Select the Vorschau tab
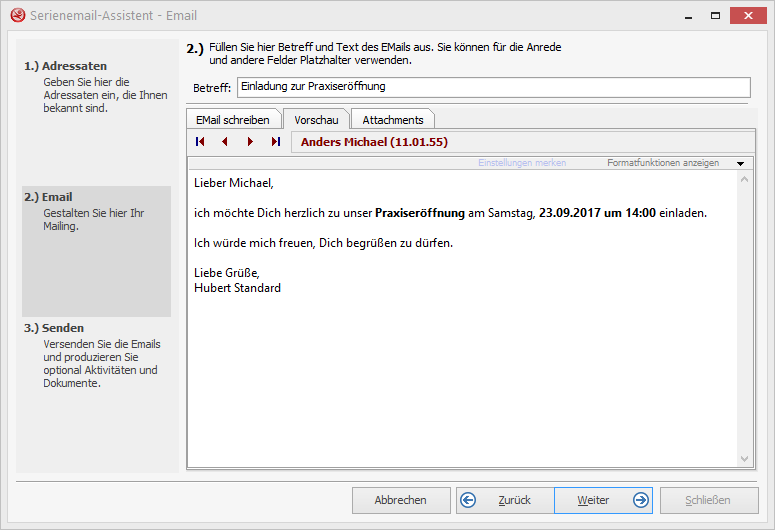Viewport: 775px width, 530px height. pyautogui.click(x=315, y=120)
